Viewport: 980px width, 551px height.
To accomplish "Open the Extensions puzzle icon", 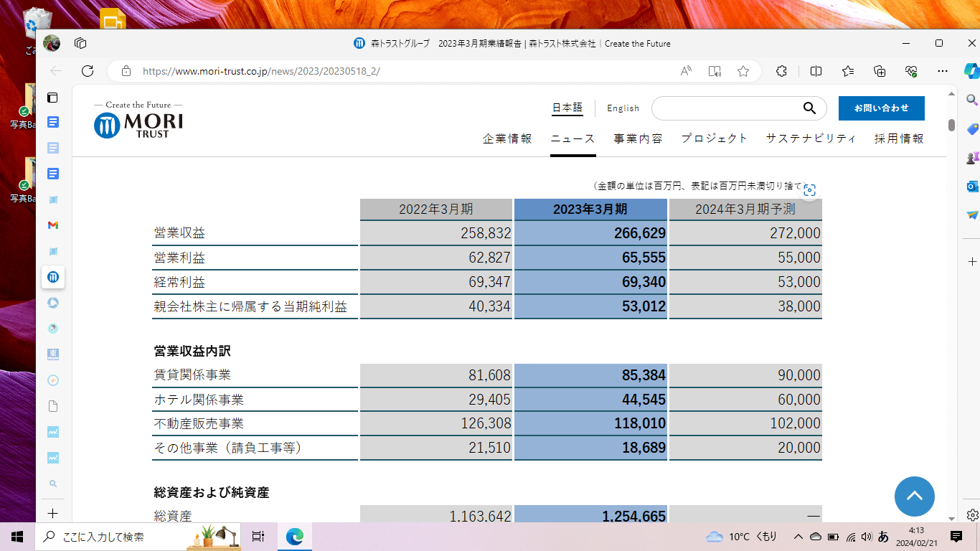I will (x=782, y=71).
